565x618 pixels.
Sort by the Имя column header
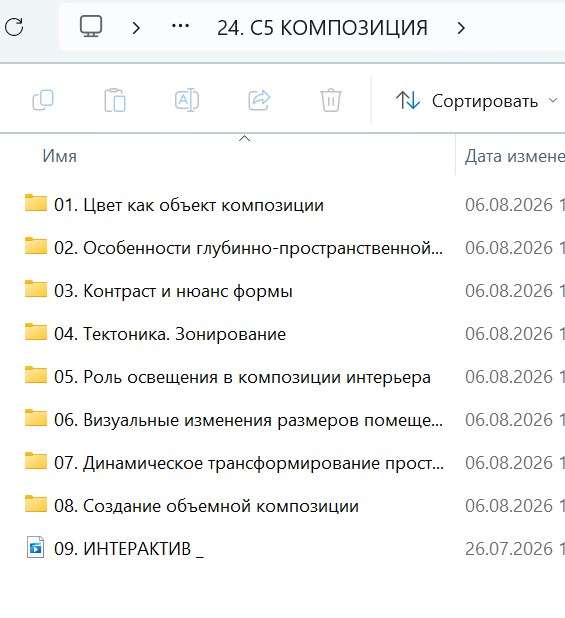click(x=59, y=156)
